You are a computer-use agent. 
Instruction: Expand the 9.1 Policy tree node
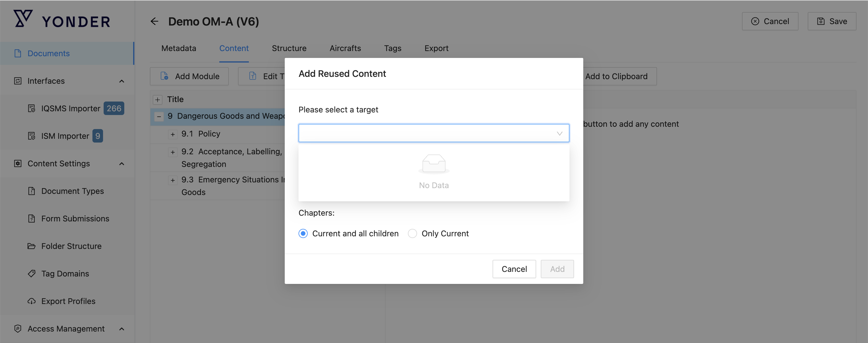pyautogui.click(x=173, y=134)
